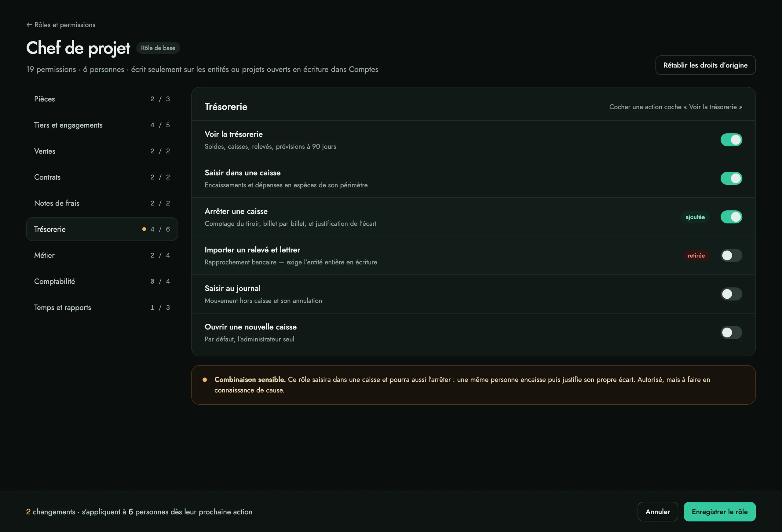Click the 'retirée' change badge

(x=696, y=255)
